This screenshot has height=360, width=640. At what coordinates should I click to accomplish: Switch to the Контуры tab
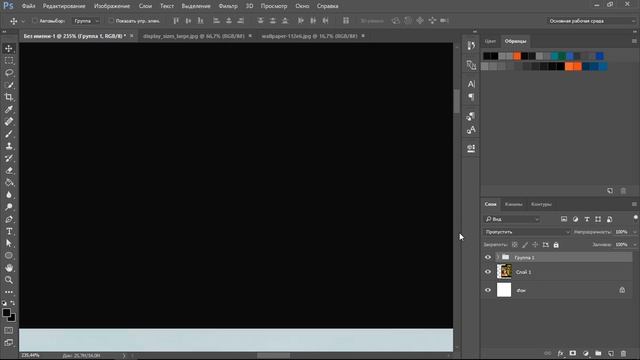point(541,204)
